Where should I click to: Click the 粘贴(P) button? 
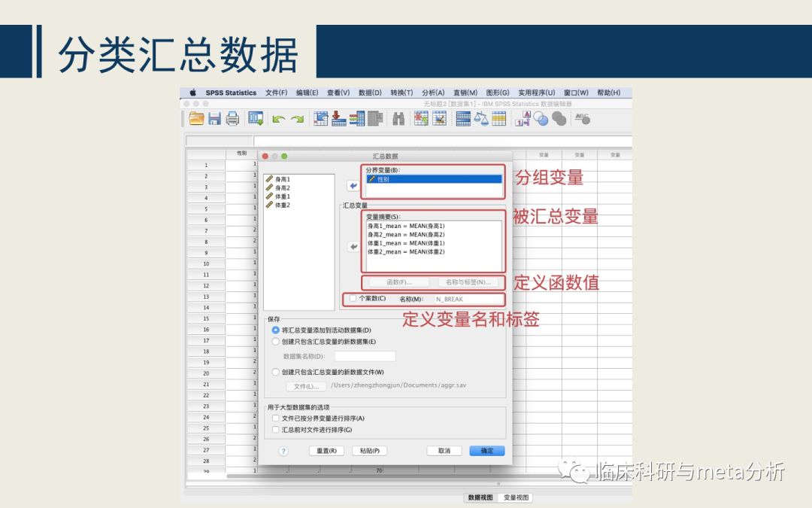point(369,451)
